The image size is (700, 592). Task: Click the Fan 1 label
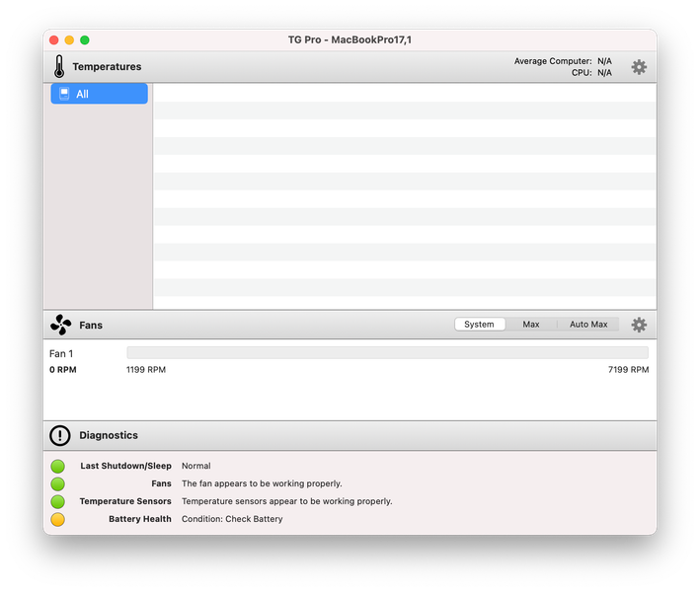point(61,354)
